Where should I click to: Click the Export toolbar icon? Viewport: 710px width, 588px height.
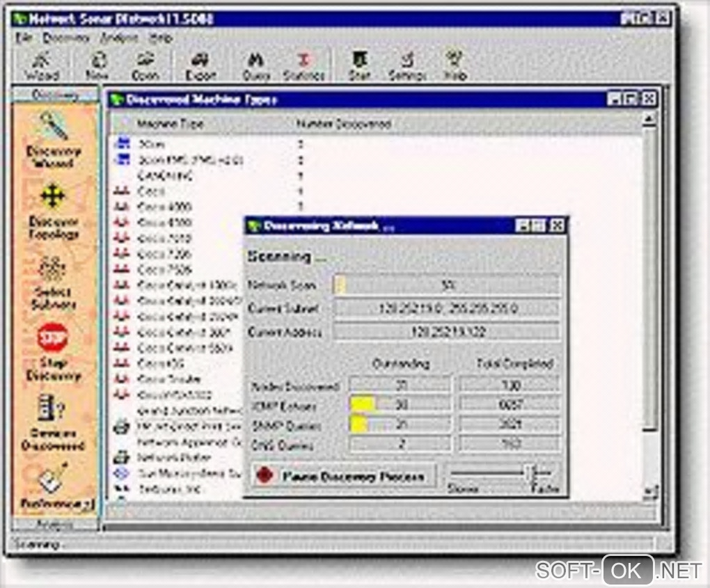pyautogui.click(x=200, y=66)
